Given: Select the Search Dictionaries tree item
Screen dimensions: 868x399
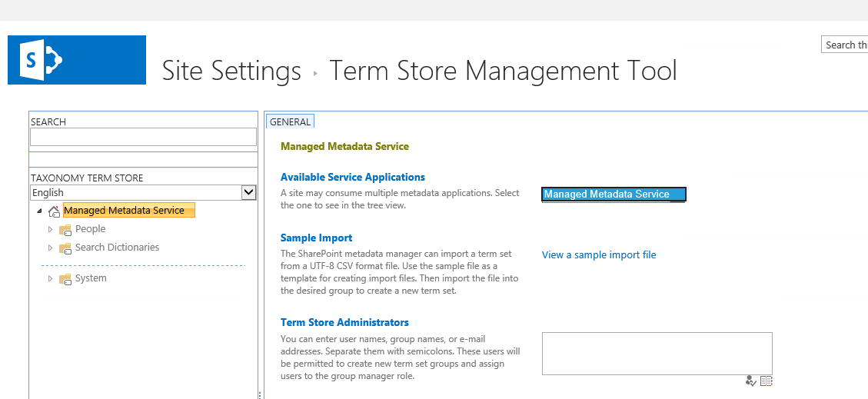Looking at the screenshot, I should click(118, 248).
